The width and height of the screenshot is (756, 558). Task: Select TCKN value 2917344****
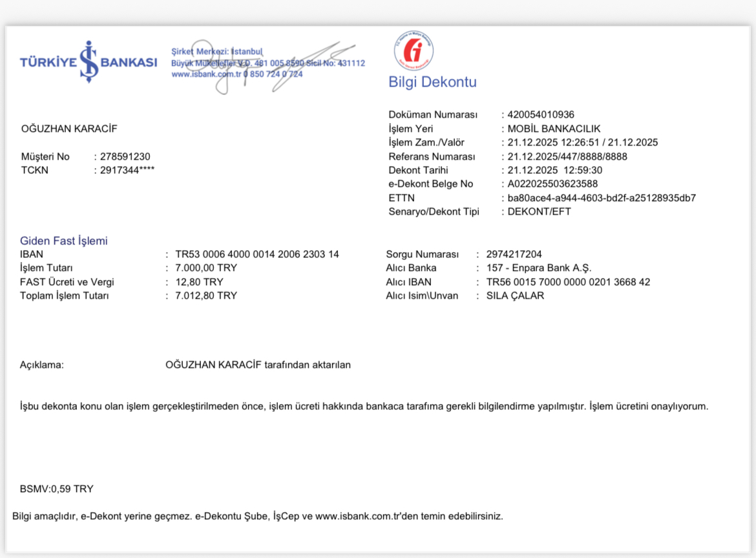(x=127, y=170)
